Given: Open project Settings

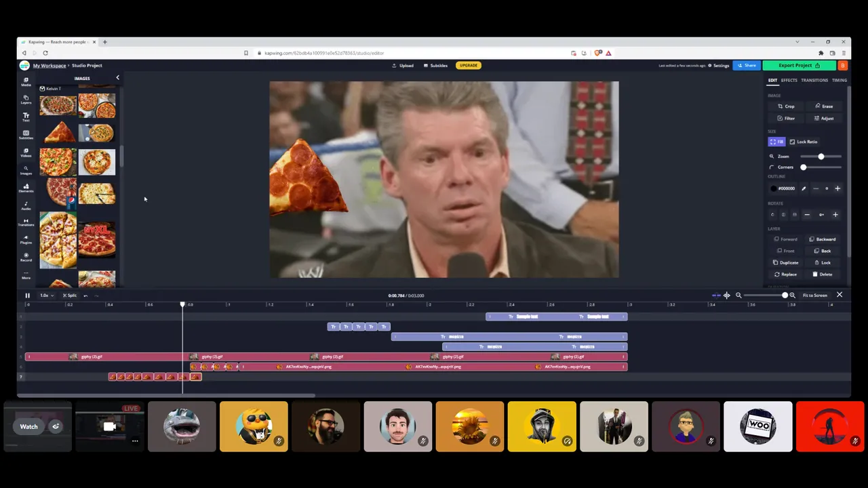Looking at the screenshot, I should pyautogui.click(x=719, y=66).
